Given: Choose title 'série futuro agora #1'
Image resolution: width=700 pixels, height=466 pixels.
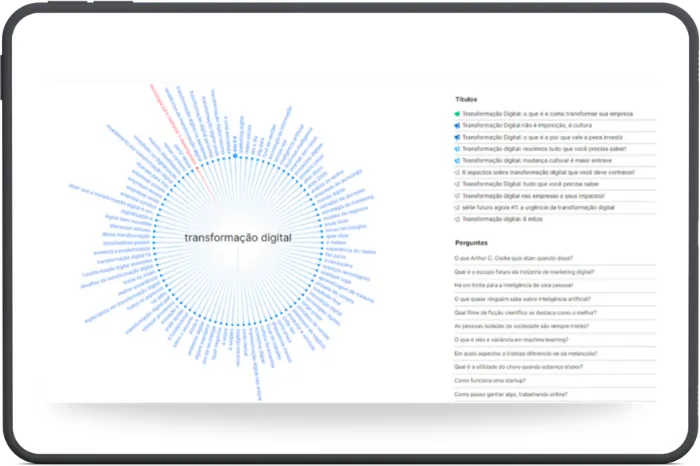Looking at the screenshot, I should 538,208.
